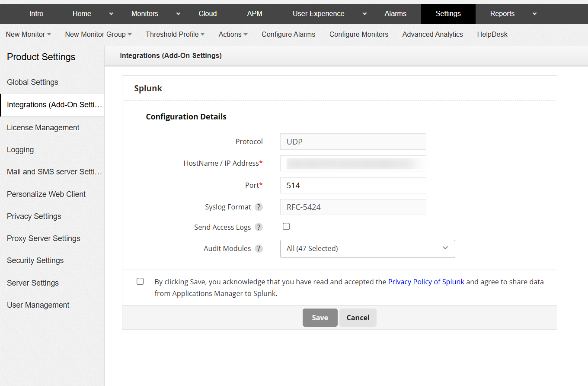Click the help icon beside Syslog Format

259,207
